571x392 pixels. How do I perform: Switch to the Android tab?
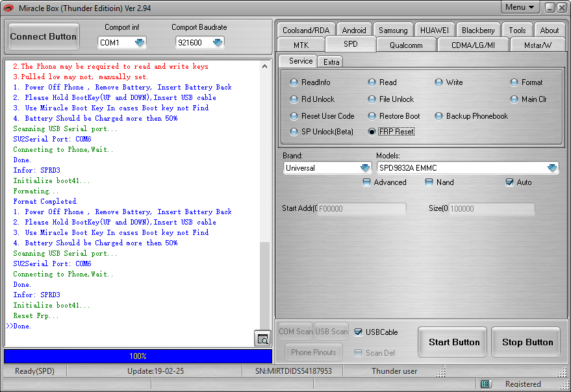(354, 31)
